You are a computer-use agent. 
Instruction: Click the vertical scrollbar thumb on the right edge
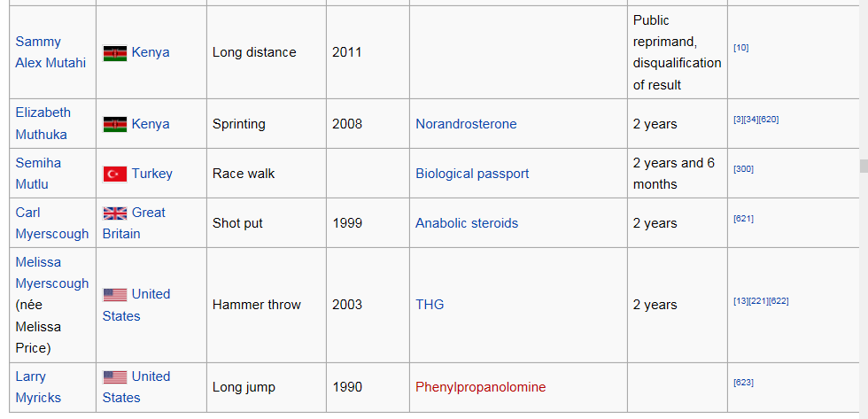click(864, 166)
